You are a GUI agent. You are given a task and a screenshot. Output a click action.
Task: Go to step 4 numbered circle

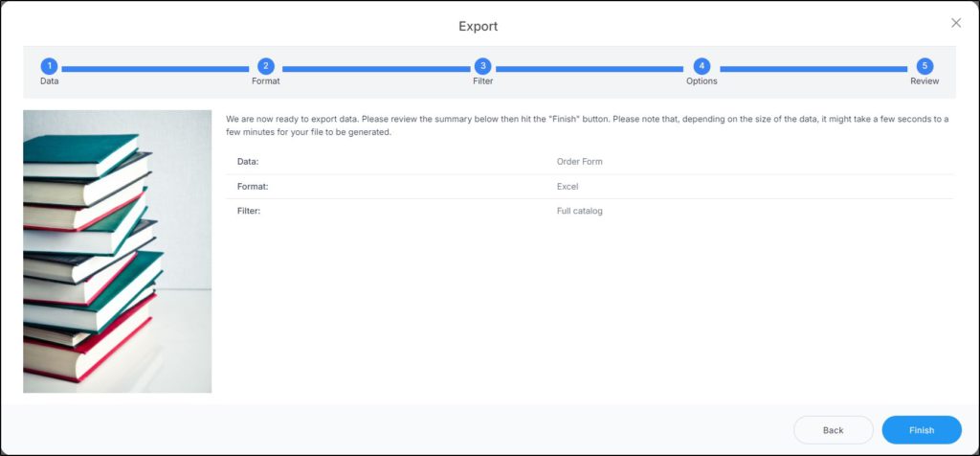coord(702,66)
